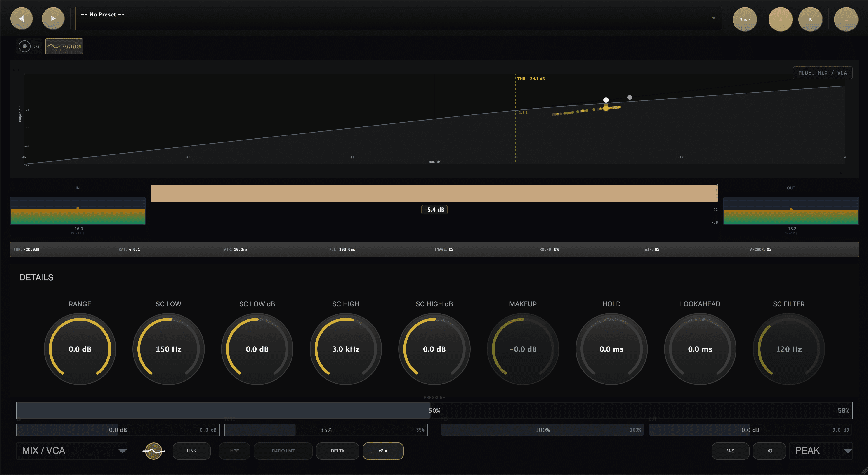Click the Save preset button
The height and width of the screenshot is (475, 868).
coord(745,19)
